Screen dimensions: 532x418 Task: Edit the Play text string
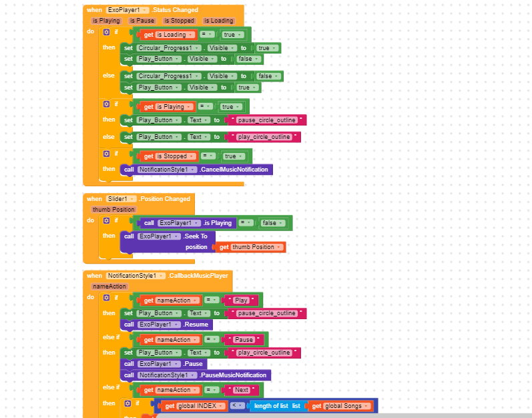pos(241,300)
